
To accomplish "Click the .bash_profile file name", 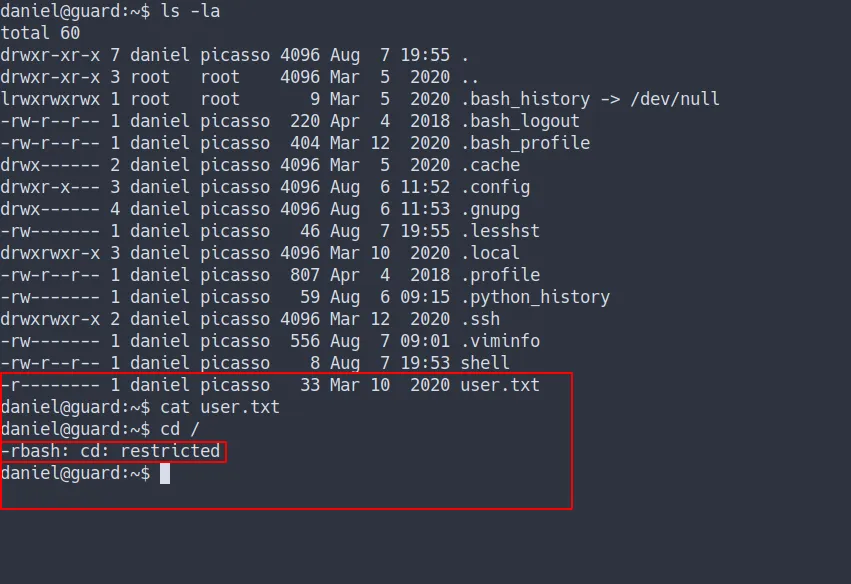I will (x=527, y=143).
